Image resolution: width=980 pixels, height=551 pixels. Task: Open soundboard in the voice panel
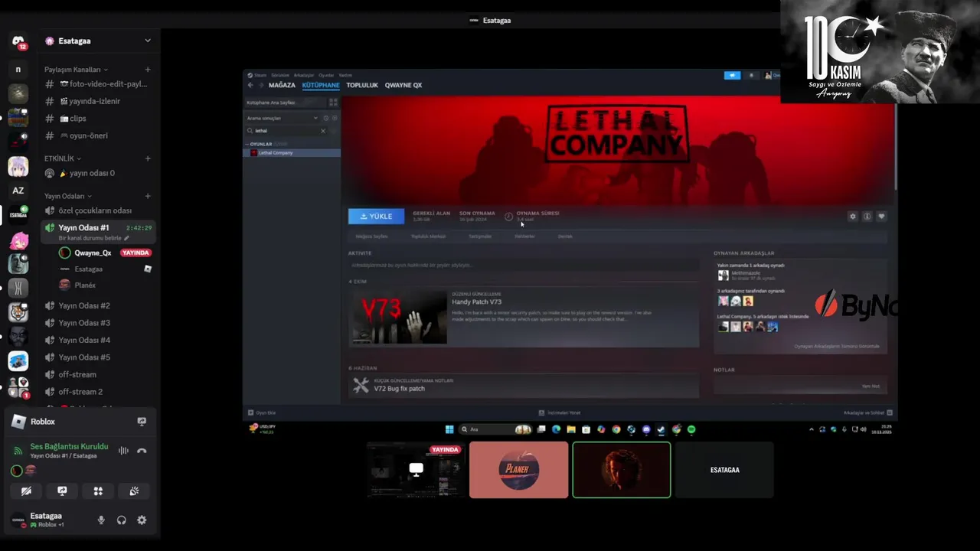point(134,491)
